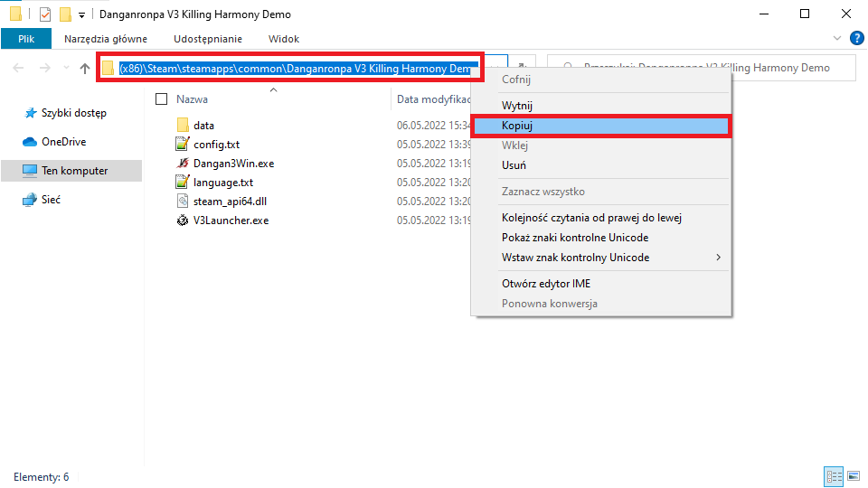The height and width of the screenshot is (488, 868).
Task: Click the data folder's date 06.05.2022
Action: click(433, 126)
